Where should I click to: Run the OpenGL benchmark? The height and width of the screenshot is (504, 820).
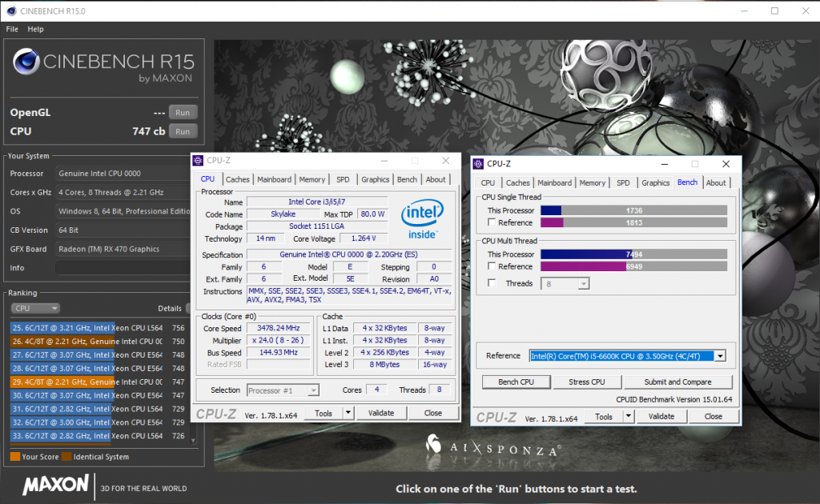tap(183, 112)
